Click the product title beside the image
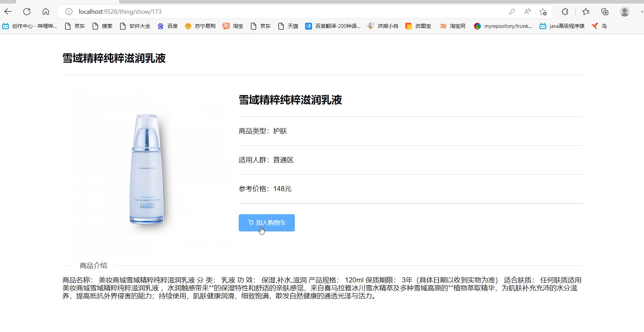 click(x=290, y=100)
